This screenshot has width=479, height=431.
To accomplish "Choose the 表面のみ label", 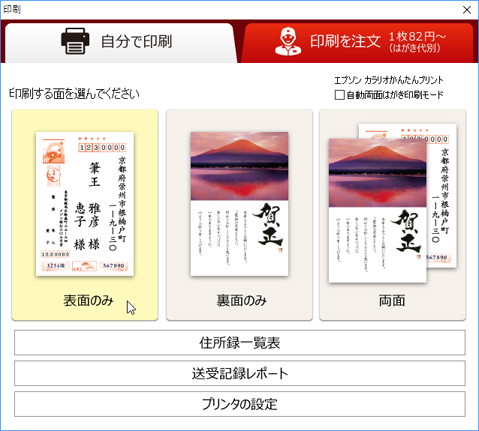I will (88, 301).
